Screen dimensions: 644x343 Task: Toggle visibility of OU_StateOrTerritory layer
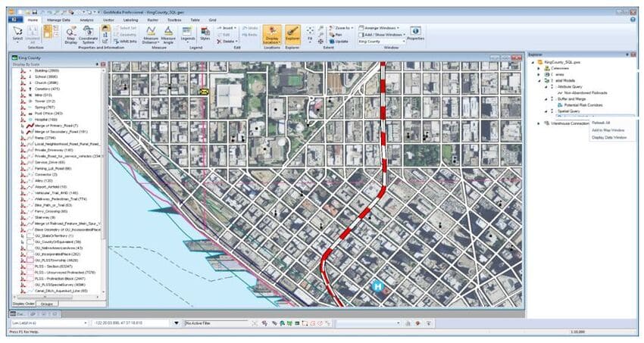(x=23, y=236)
